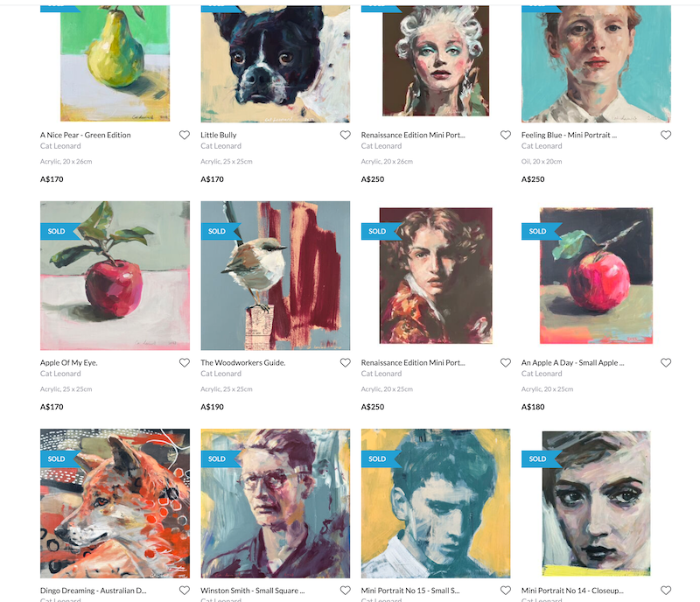Like Feeling Blue - Mini Portrait via heart
Screen dimensions: 700x602
tap(666, 135)
